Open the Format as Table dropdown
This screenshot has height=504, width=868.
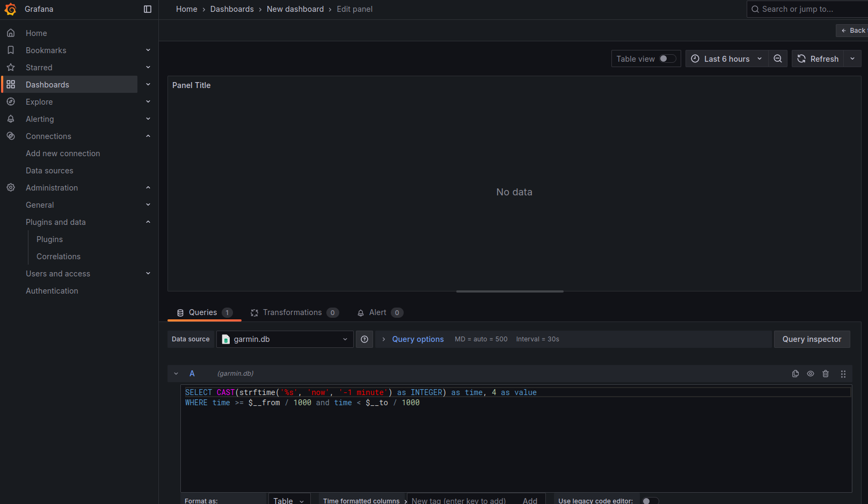289,501
